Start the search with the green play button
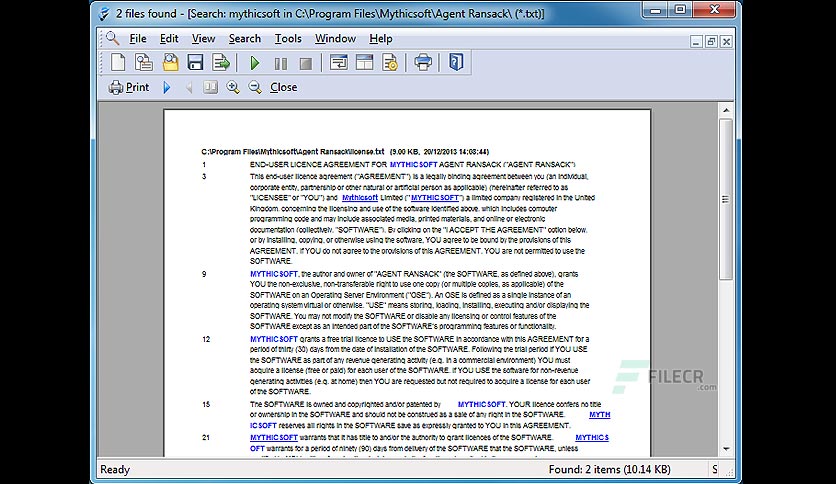The width and height of the screenshot is (836, 484). coord(255,63)
